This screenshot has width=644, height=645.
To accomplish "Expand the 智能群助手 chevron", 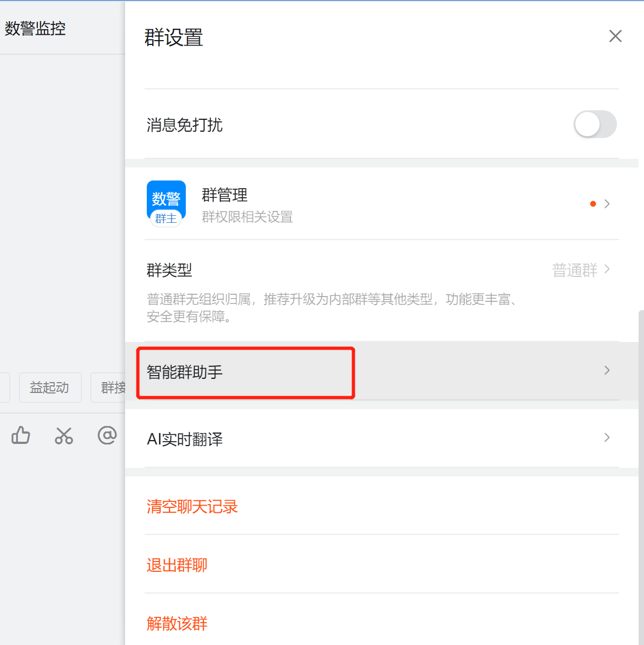I will [607, 370].
